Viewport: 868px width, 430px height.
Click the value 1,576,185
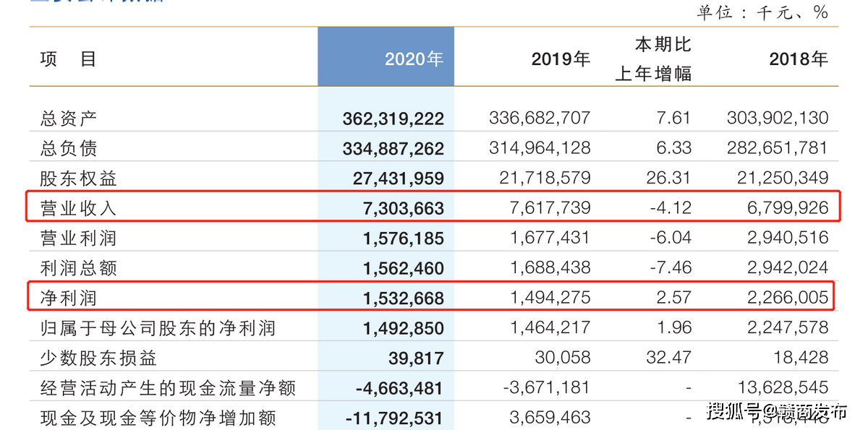(x=404, y=238)
